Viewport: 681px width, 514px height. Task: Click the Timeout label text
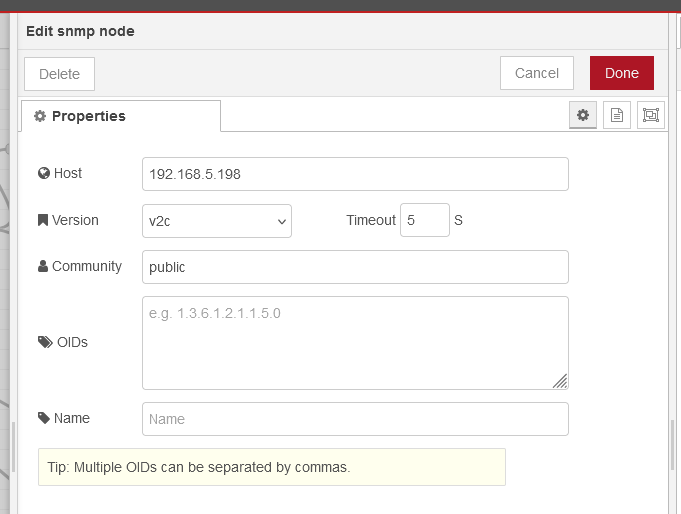click(x=371, y=220)
